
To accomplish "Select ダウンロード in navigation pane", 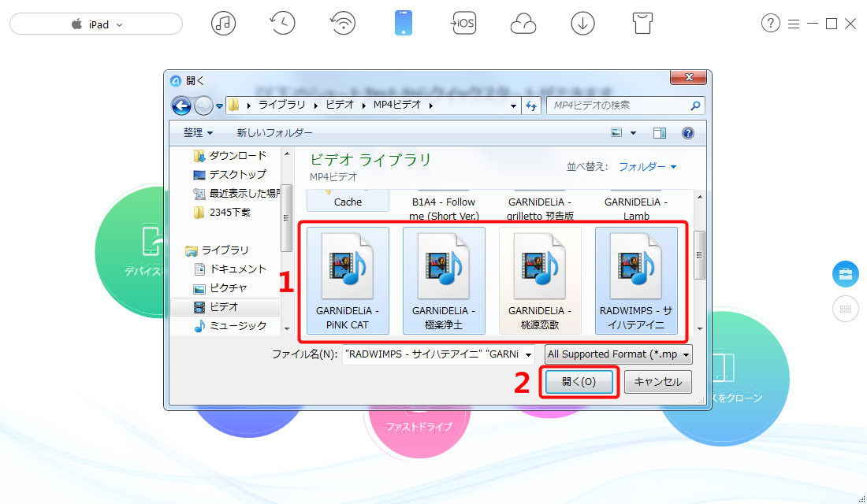I will [x=231, y=156].
